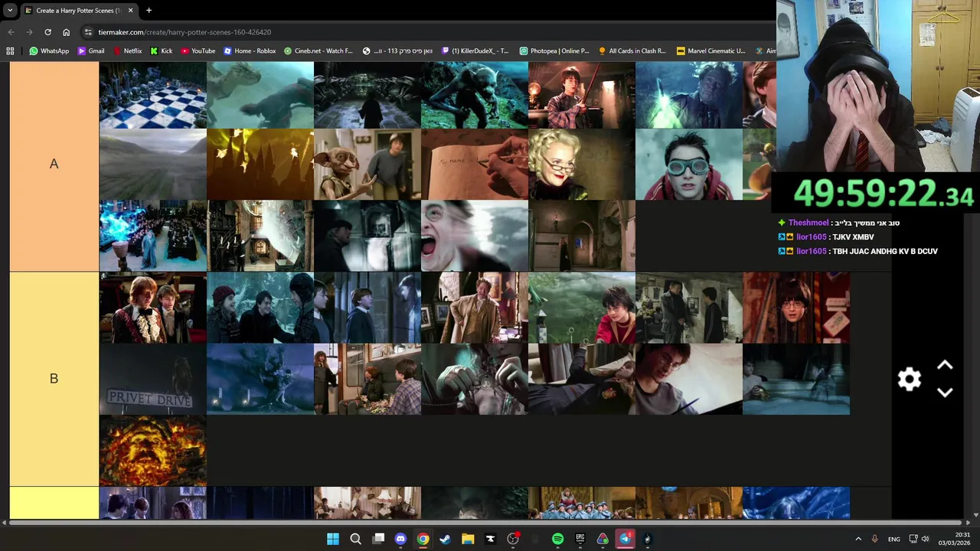Select the blue goblet of fire hall thumbnail
Image resolution: width=980 pixels, height=551 pixels.
click(153, 236)
